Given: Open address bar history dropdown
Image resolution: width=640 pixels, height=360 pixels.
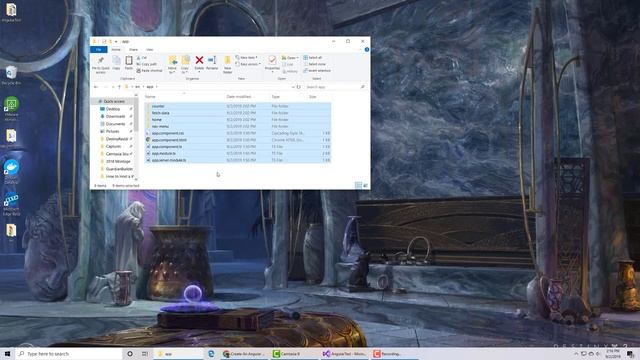Looking at the screenshot, I should point(293,87).
